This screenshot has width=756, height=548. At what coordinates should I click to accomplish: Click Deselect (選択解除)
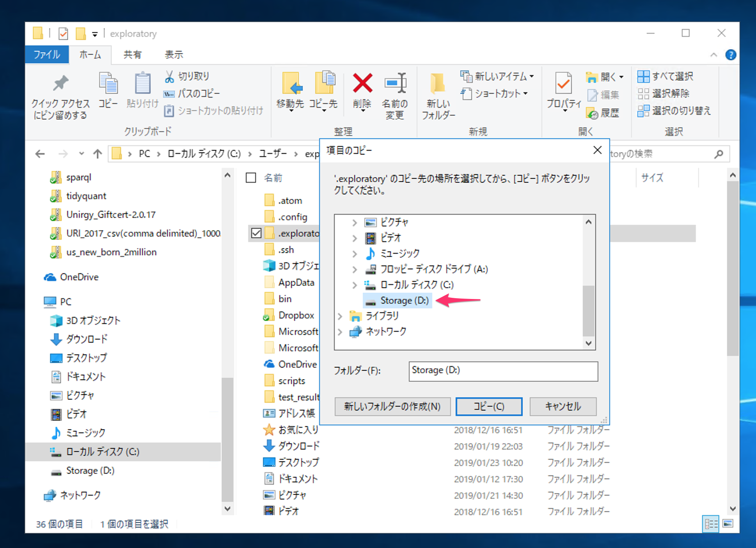click(x=664, y=94)
